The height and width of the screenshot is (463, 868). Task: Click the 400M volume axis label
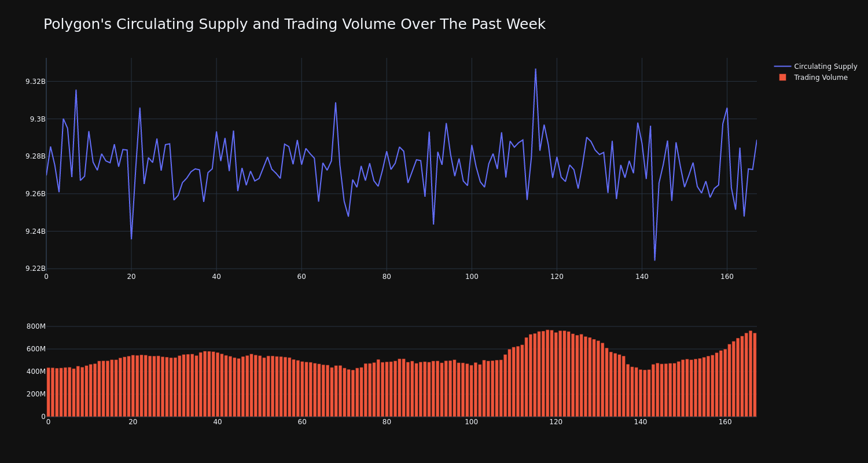click(36, 372)
